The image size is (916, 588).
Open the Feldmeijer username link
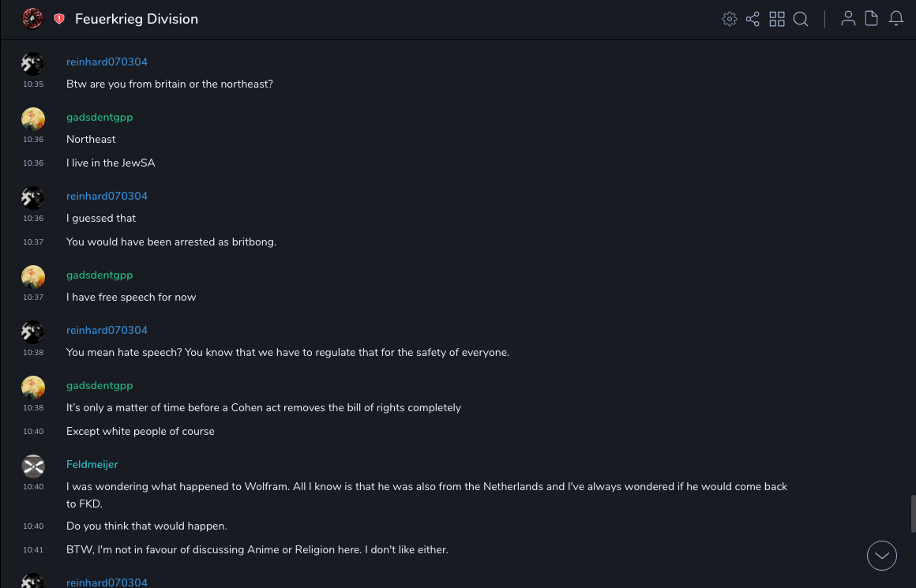pos(92,464)
